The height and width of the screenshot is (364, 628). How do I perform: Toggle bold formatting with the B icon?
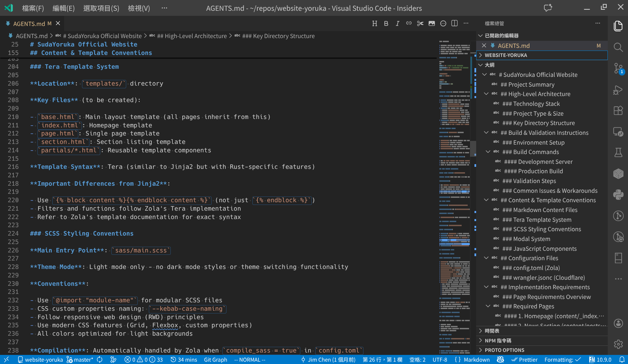pyautogui.click(x=386, y=23)
